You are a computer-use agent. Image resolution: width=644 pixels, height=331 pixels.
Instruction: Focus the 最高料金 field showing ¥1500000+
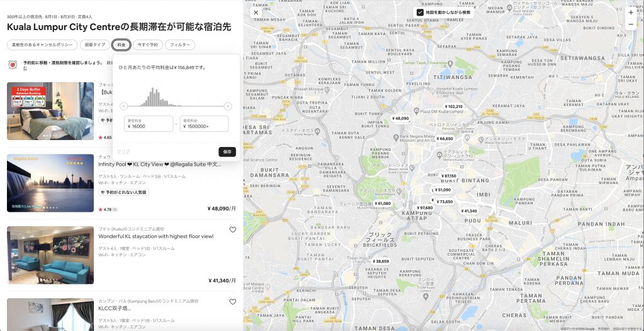pos(204,124)
